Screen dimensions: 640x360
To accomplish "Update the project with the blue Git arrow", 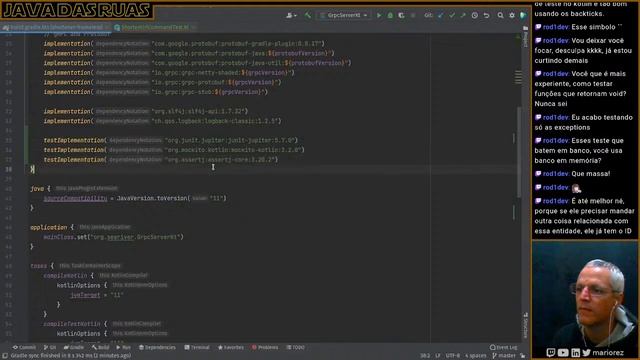I will [x=440, y=16].
